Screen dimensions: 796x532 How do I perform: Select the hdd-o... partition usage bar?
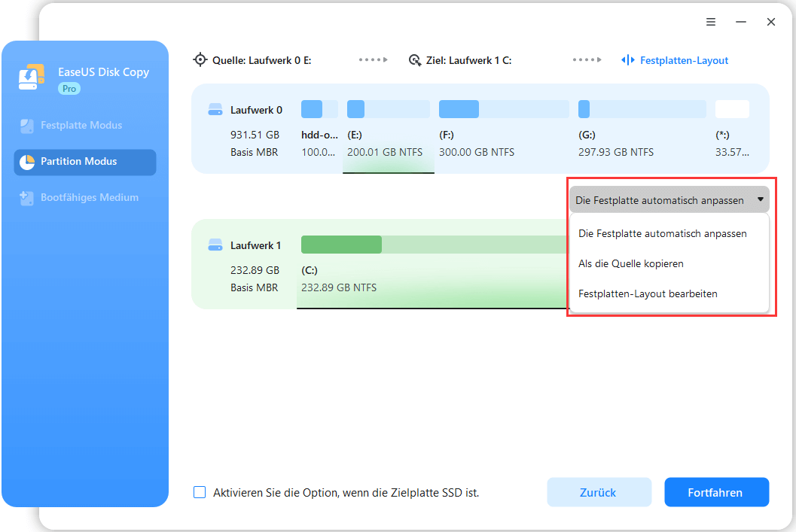click(319, 109)
